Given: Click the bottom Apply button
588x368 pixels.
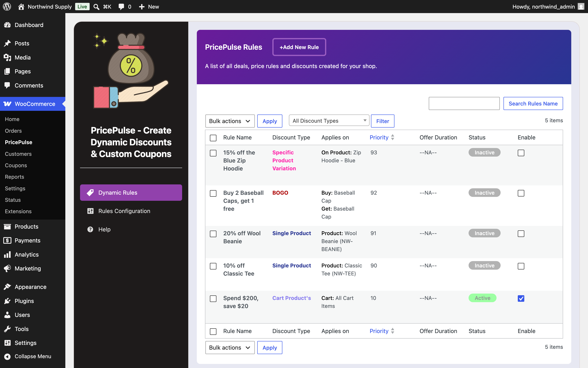Looking at the screenshot, I should (x=270, y=348).
